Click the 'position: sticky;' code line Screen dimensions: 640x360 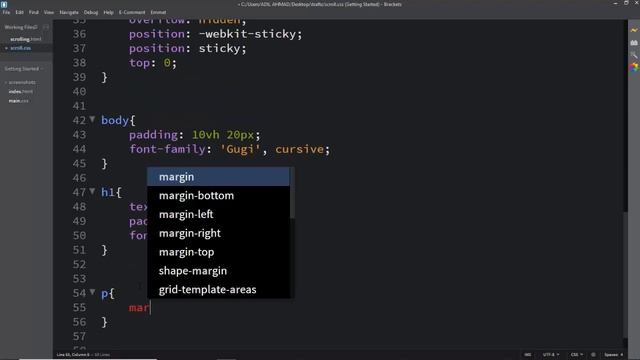coord(188,48)
